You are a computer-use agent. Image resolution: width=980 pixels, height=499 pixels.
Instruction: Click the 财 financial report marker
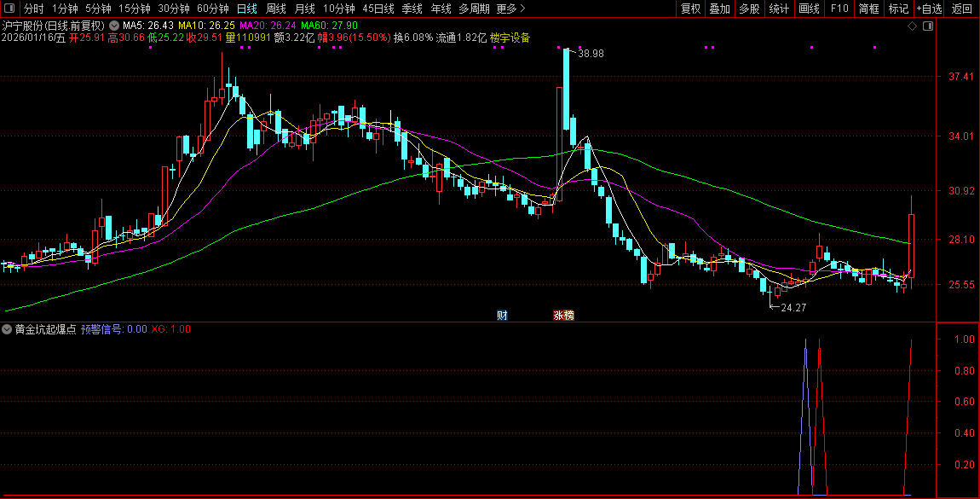tap(502, 315)
